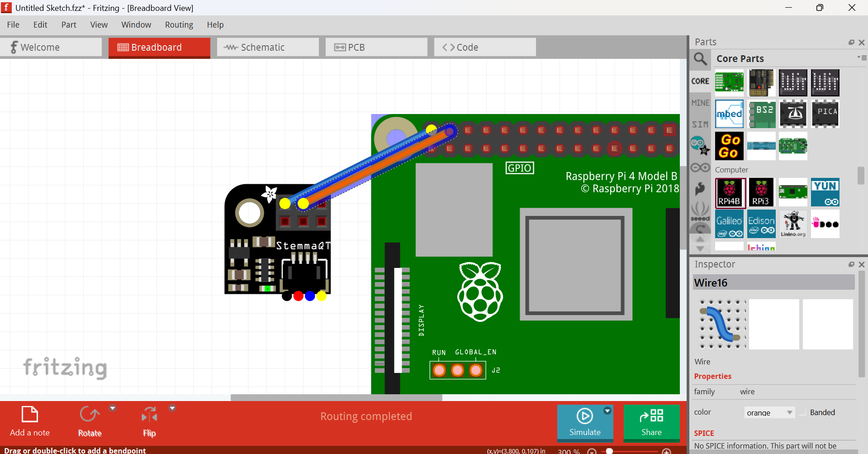The height and width of the screenshot is (454, 868).
Task: Pick the RPi3 Raspberry Pi part
Action: click(762, 192)
